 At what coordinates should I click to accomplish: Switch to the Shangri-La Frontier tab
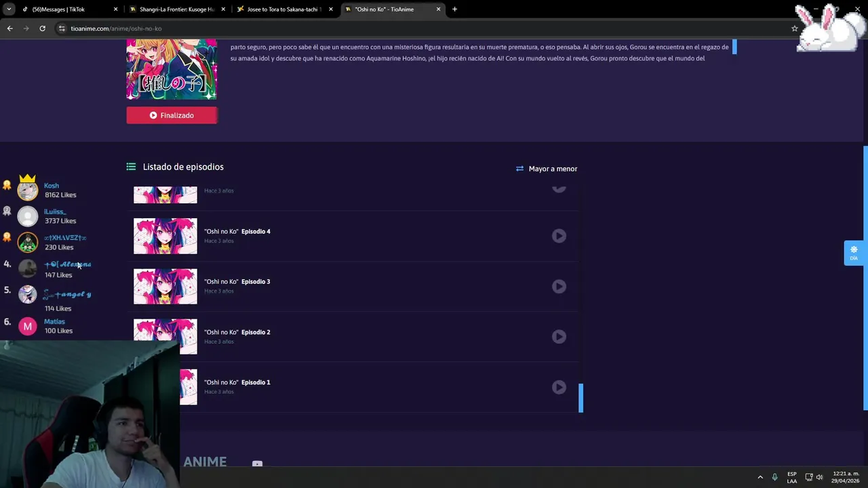(x=176, y=9)
